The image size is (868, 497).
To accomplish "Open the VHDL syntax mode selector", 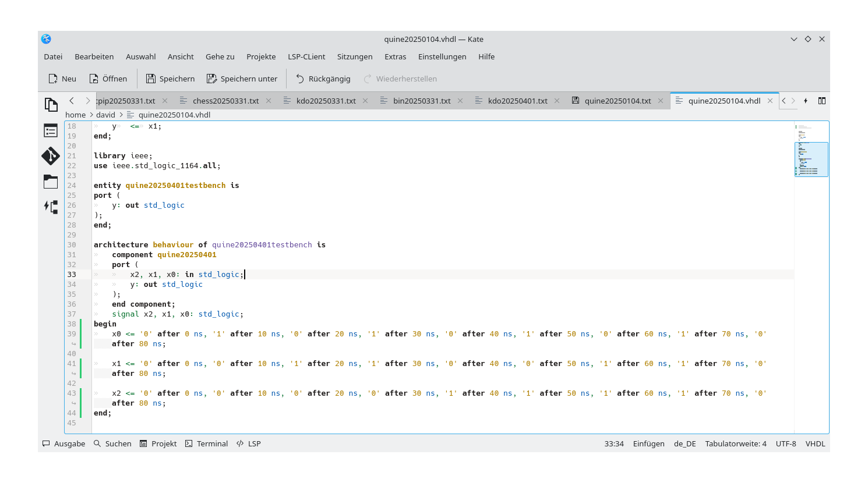I will click(x=815, y=443).
